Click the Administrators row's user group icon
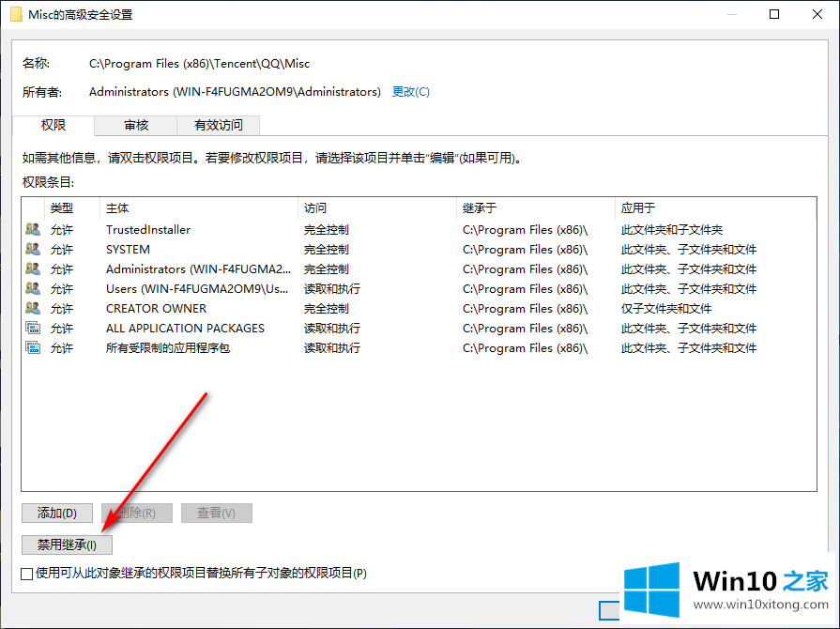This screenshot has width=840, height=629. click(33, 268)
